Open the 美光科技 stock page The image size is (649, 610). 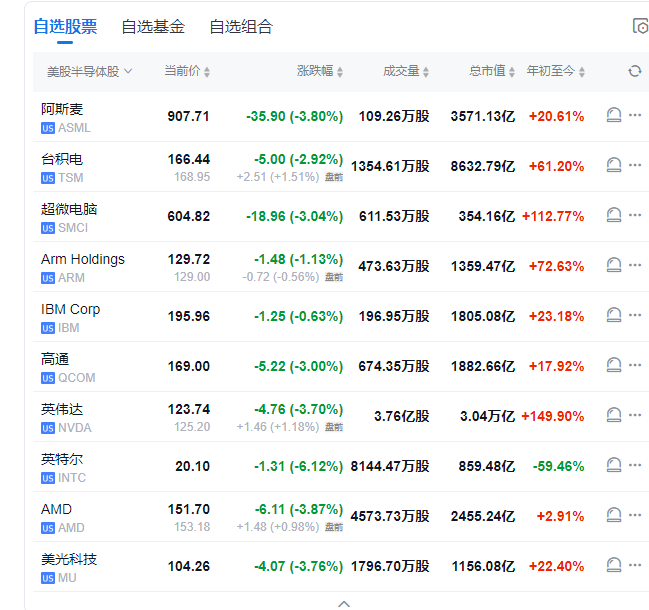tap(69, 559)
